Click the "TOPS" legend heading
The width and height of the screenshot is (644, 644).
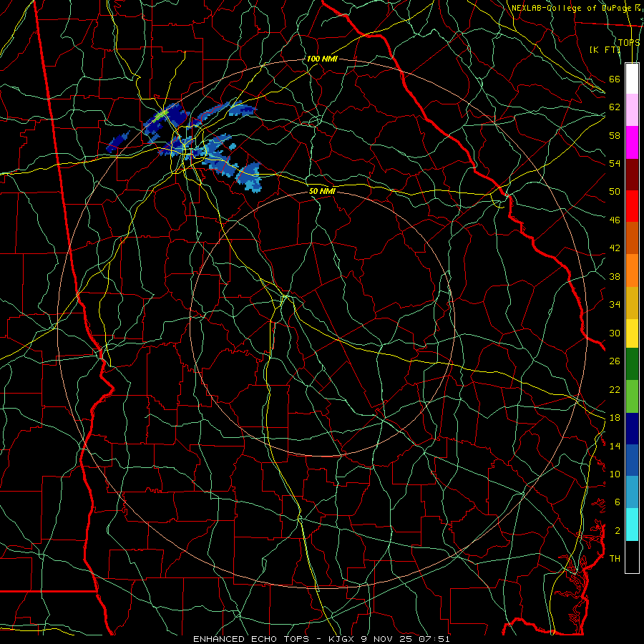coord(629,42)
